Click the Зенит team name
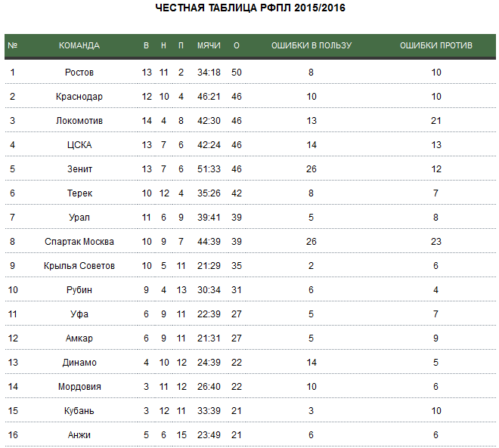Screen dimensions: 499x448 tap(79, 168)
